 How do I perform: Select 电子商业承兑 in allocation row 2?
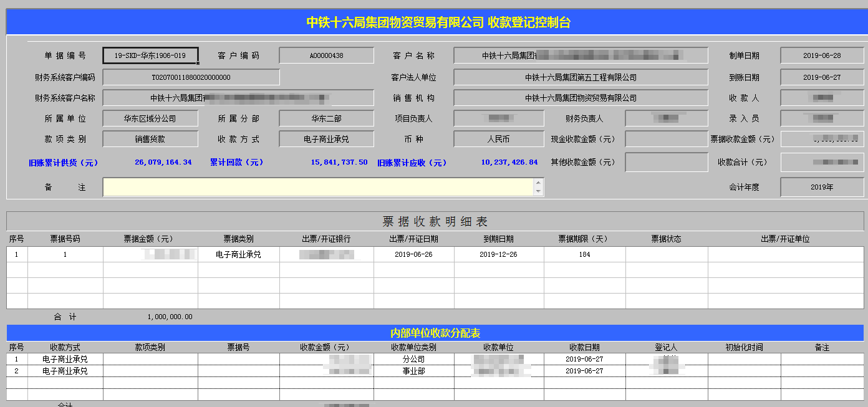point(65,371)
